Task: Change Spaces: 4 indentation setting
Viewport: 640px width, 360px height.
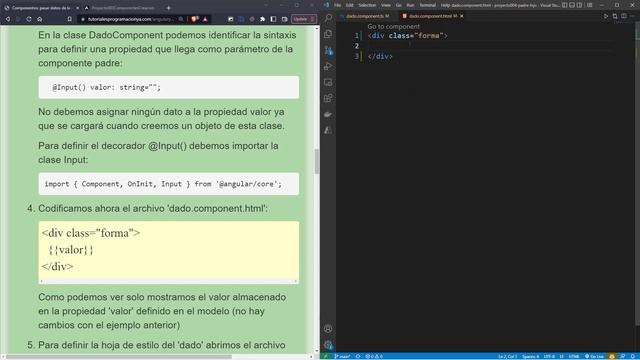Action: (x=530, y=356)
